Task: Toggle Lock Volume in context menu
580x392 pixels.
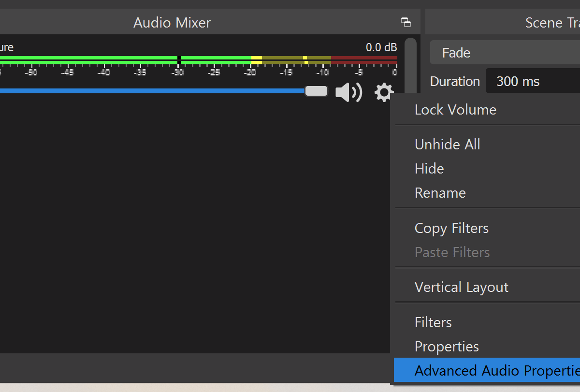Action: [455, 110]
